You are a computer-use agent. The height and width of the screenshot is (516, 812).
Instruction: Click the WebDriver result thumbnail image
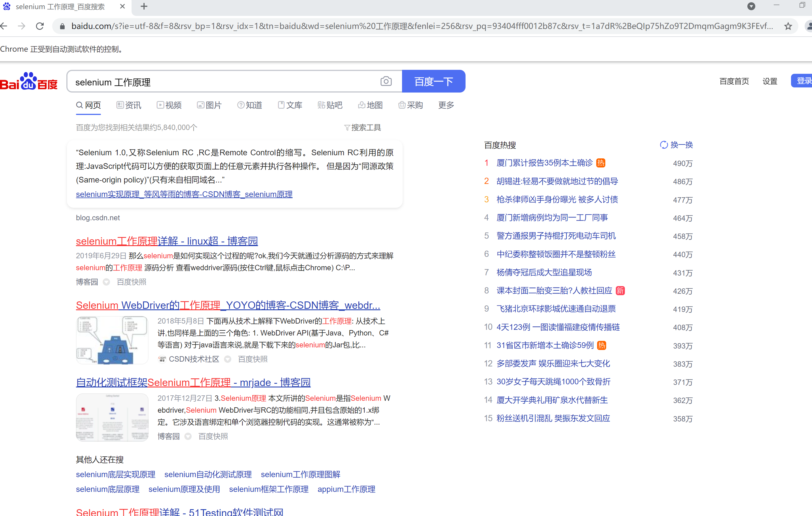(x=112, y=340)
